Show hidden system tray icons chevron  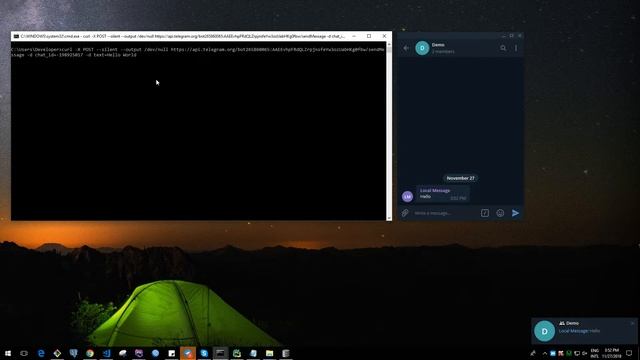point(544,353)
